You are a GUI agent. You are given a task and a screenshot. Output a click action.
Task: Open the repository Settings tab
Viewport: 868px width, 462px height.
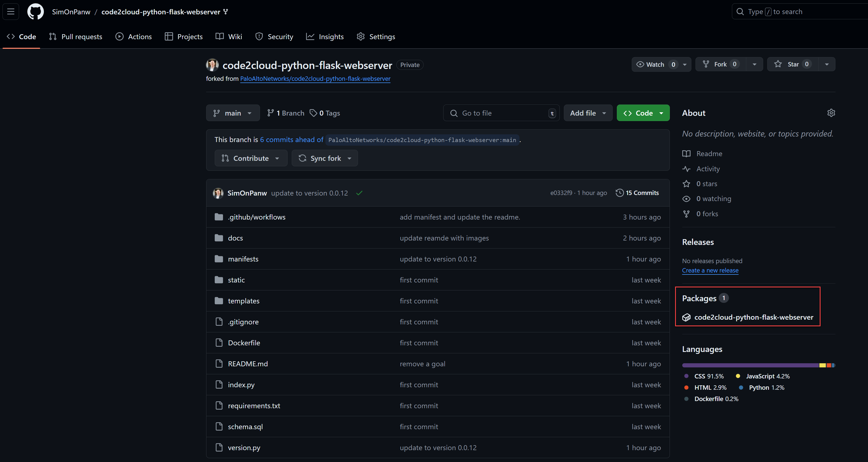(376, 36)
